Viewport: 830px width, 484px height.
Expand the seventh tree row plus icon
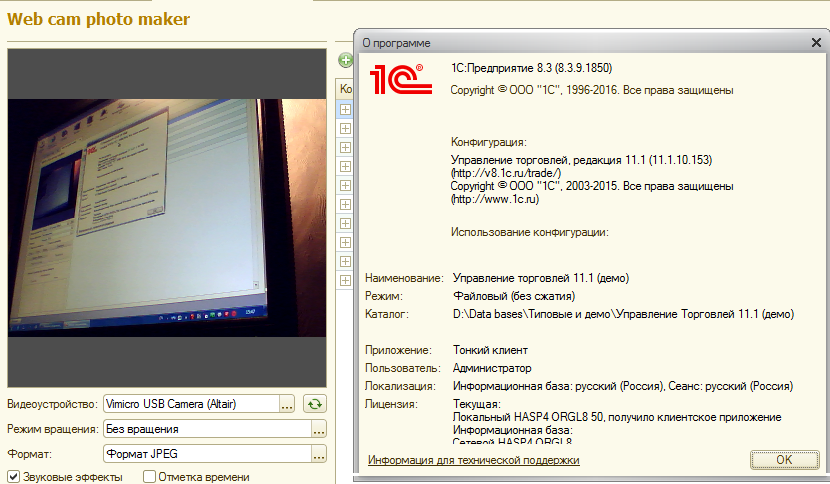tap(345, 223)
